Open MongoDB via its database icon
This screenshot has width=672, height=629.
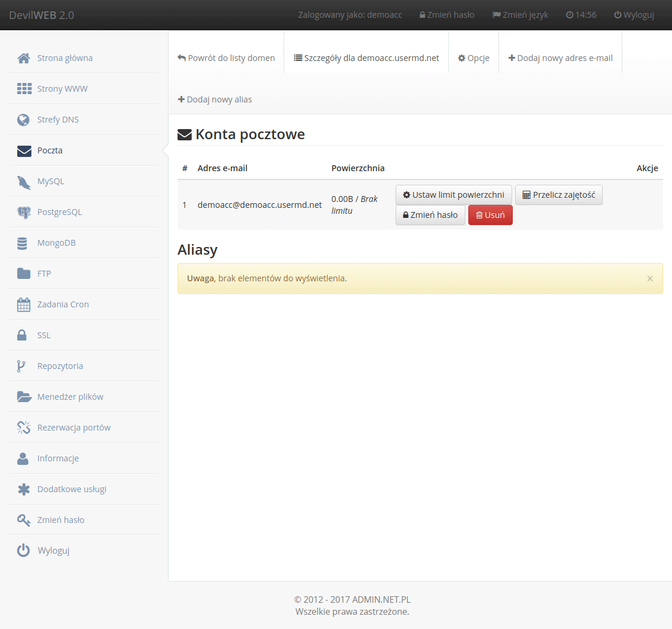[x=23, y=243]
